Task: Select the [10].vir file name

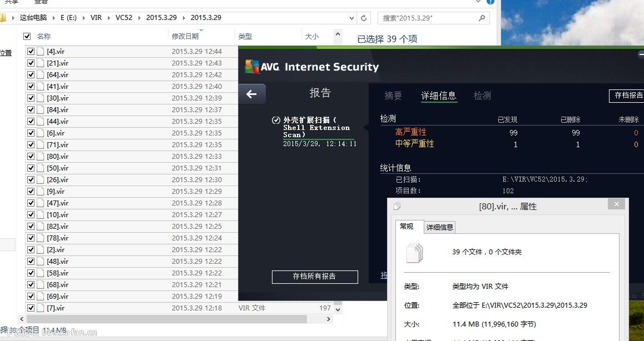Action: point(57,214)
